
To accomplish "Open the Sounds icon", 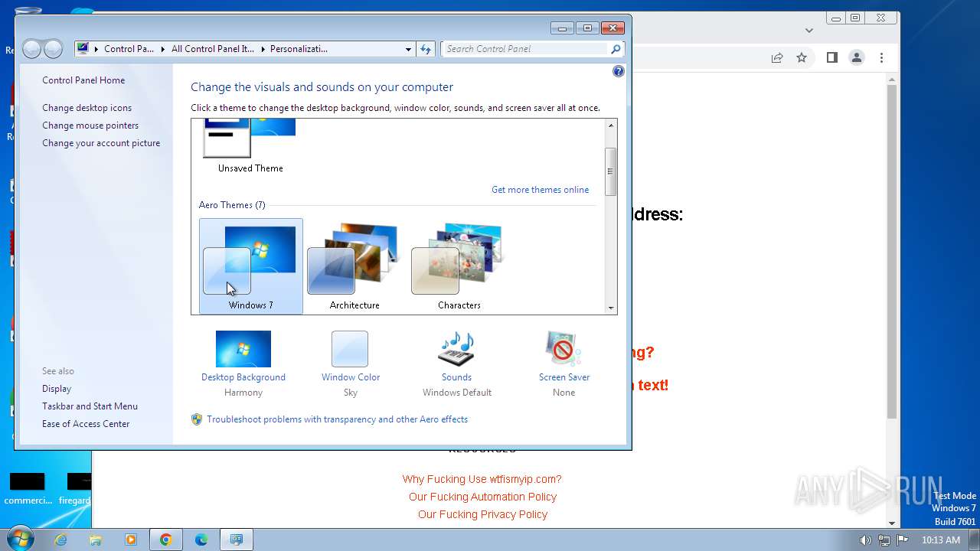I will [456, 349].
